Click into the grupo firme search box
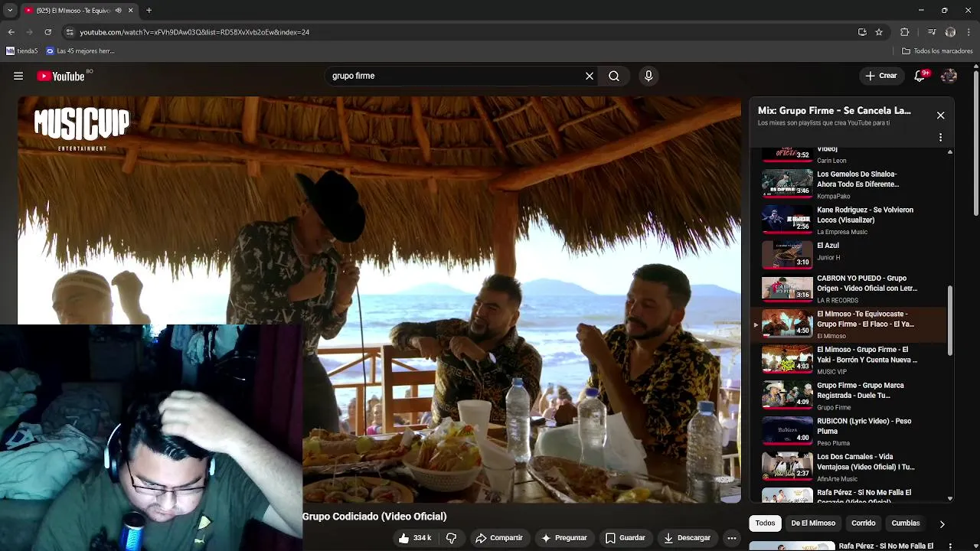 pos(456,76)
